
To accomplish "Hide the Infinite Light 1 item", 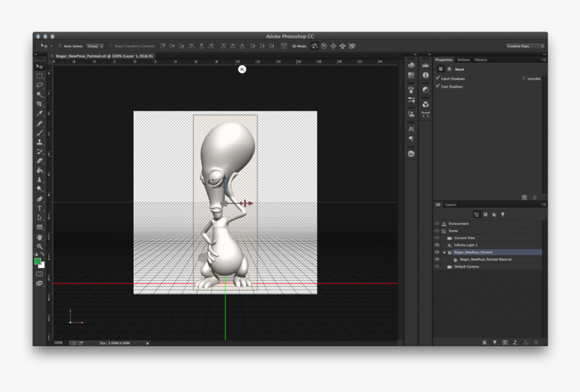I will click(437, 245).
